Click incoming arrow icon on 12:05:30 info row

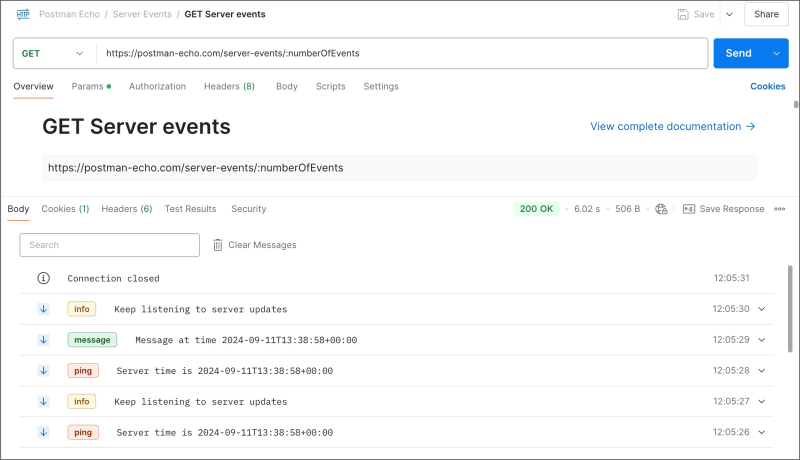point(43,309)
